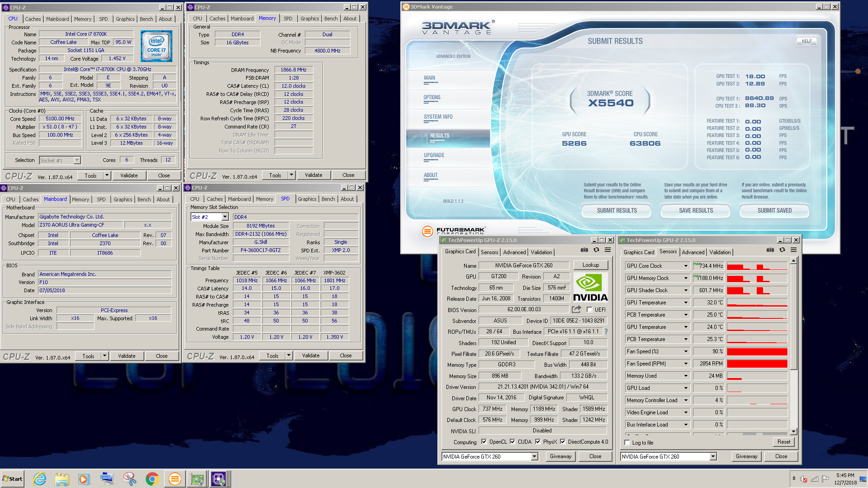Open Google Chrome from taskbar
This screenshot has height=488, width=868.
click(152, 479)
